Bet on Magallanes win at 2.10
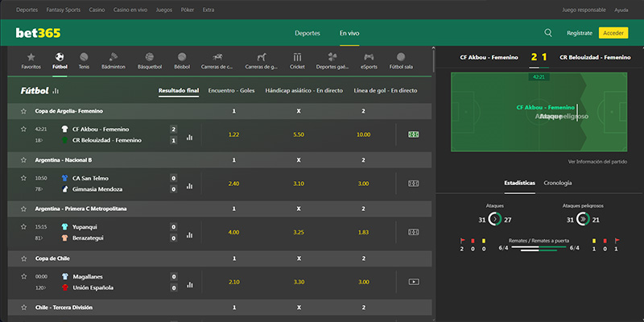This screenshot has height=322, width=644. (233, 283)
